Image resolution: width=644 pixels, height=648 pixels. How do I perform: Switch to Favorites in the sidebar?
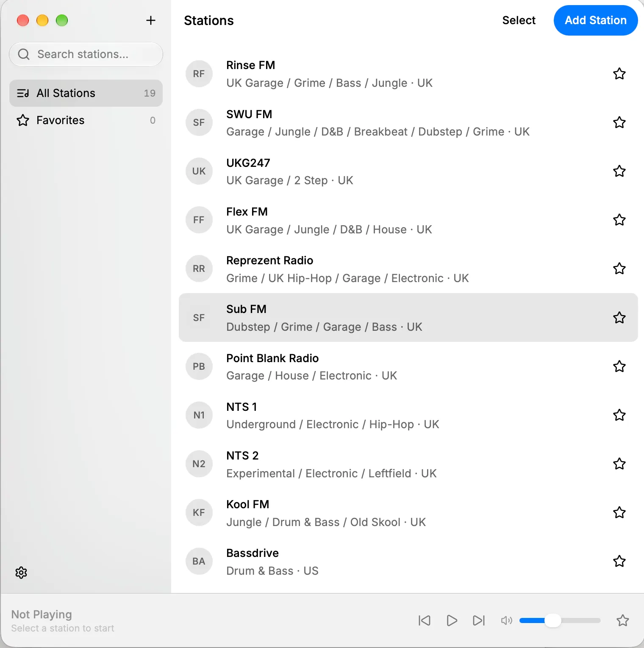click(x=86, y=120)
